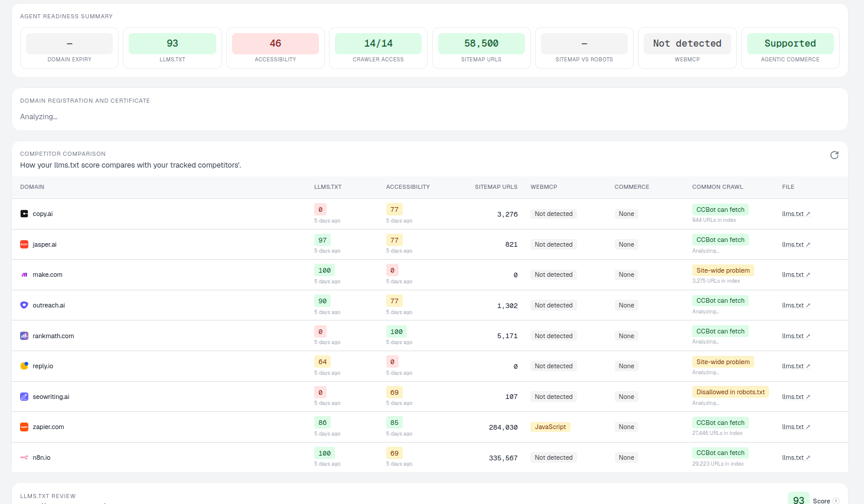Select the Sitemap vs Robots summary card
The height and width of the screenshot is (504, 864).
(584, 48)
